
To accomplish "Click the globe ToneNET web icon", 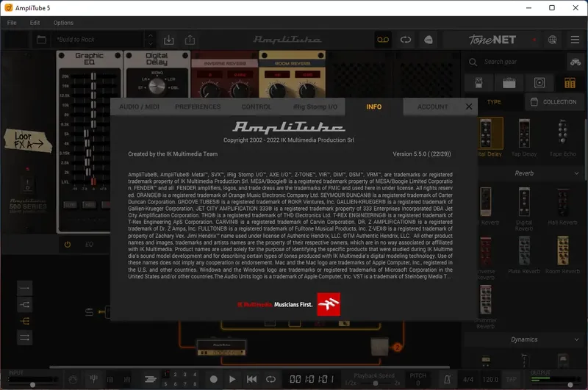I will tap(553, 40).
